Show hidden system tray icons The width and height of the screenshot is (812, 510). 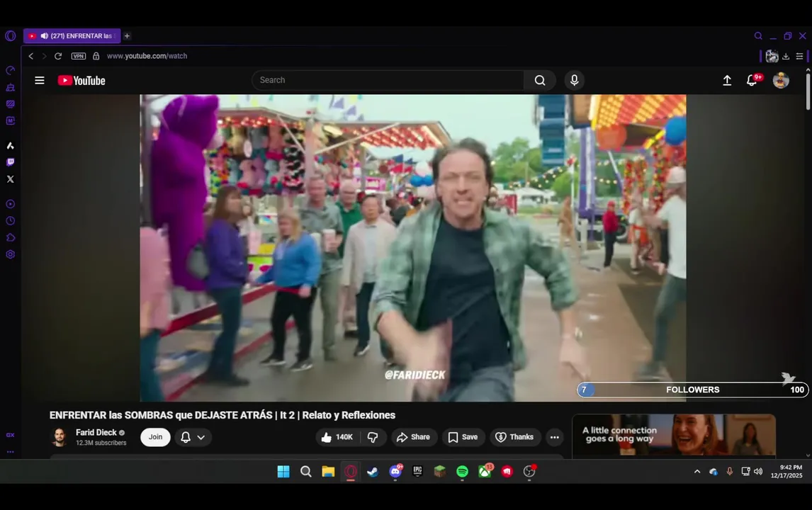click(x=697, y=471)
